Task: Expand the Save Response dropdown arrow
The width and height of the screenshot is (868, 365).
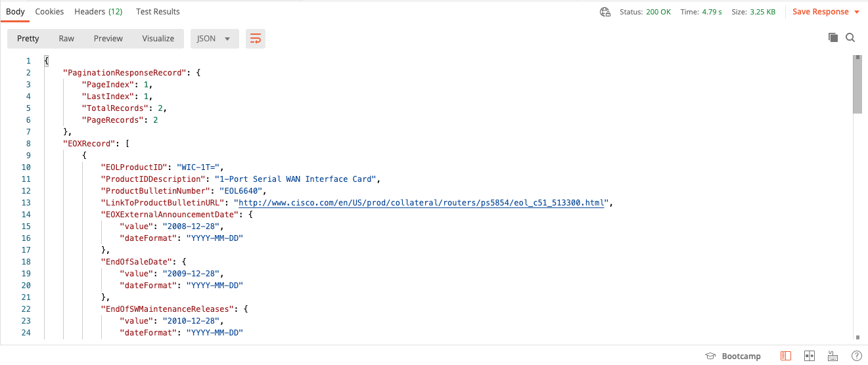Action: tap(857, 12)
